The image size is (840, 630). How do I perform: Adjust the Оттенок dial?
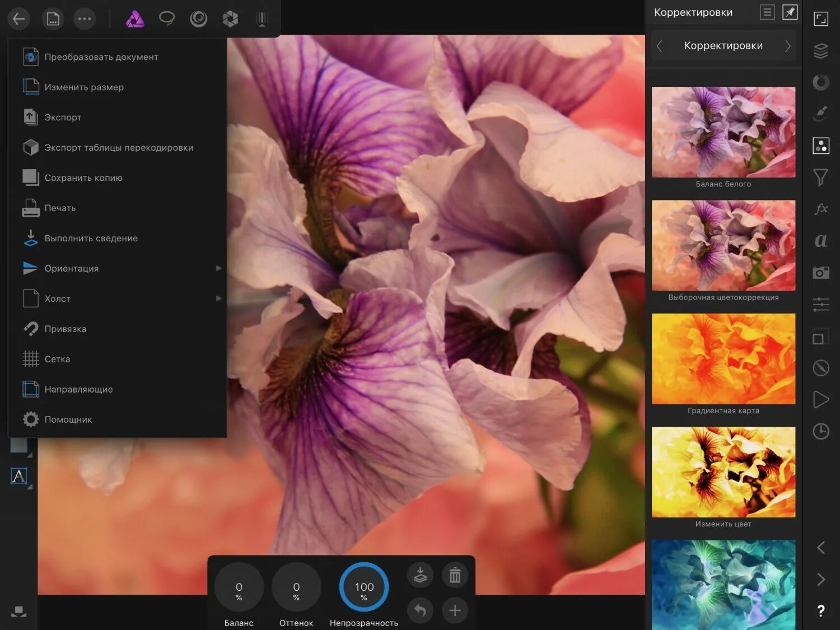pyautogui.click(x=296, y=587)
